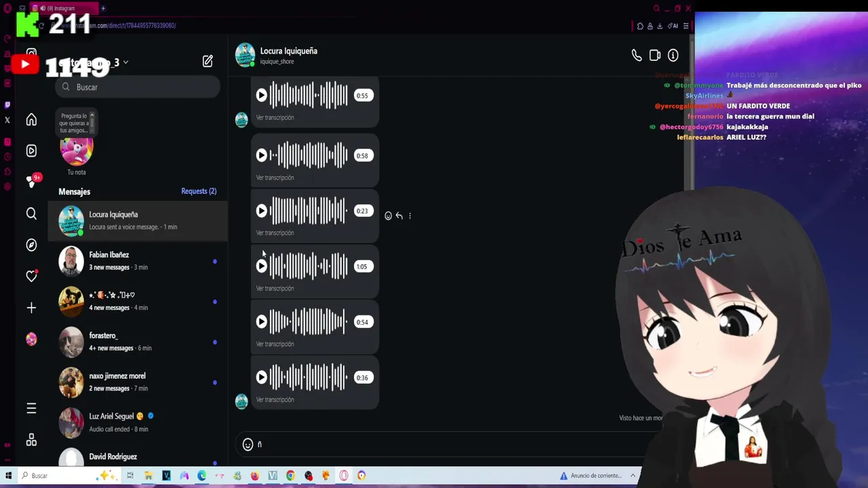View transcription of the 0:54 voice message

pos(275,344)
